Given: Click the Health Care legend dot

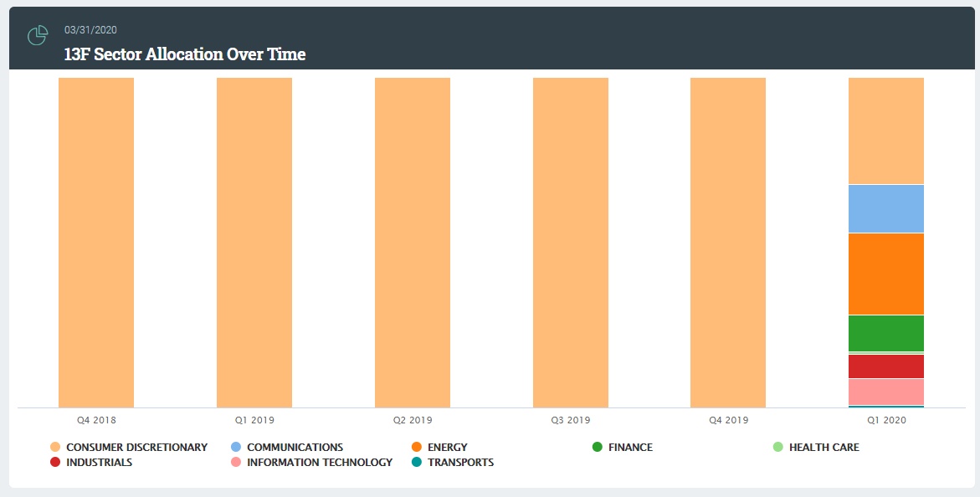Looking at the screenshot, I should (778, 448).
